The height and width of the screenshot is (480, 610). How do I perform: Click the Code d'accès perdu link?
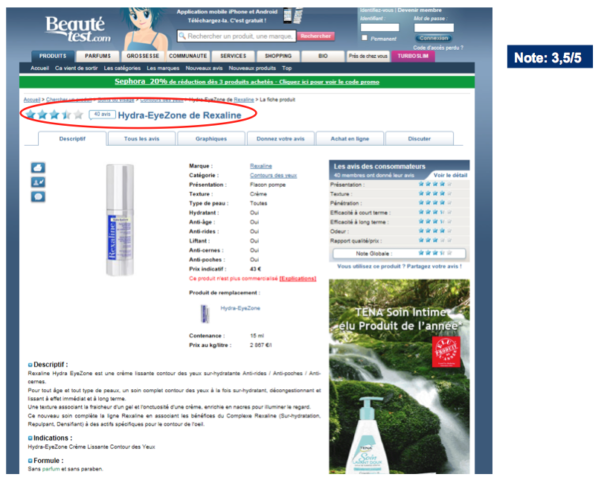click(438, 47)
